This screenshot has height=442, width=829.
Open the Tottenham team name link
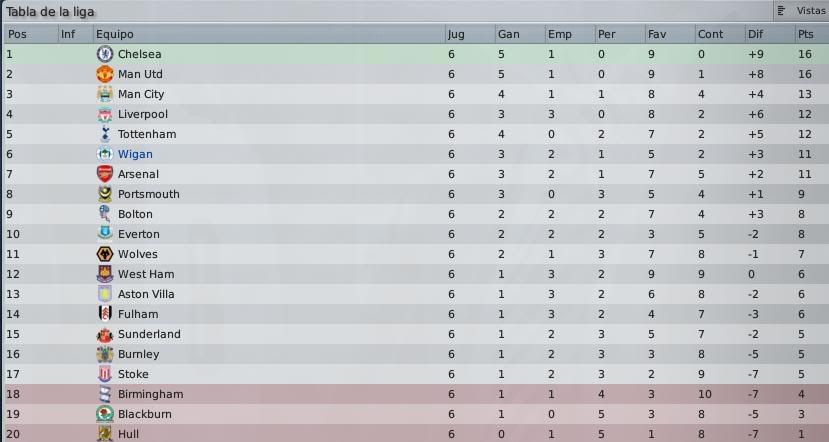click(147, 134)
